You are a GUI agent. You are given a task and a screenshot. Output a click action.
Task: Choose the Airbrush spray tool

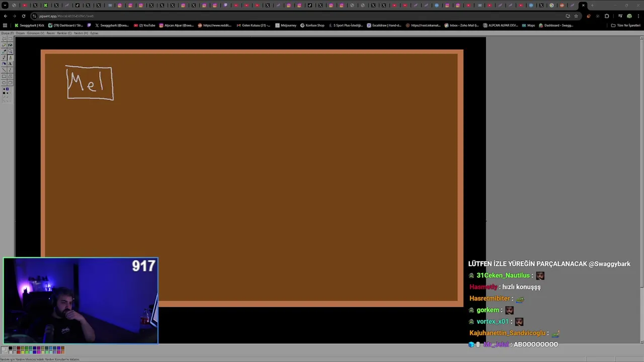[4, 64]
